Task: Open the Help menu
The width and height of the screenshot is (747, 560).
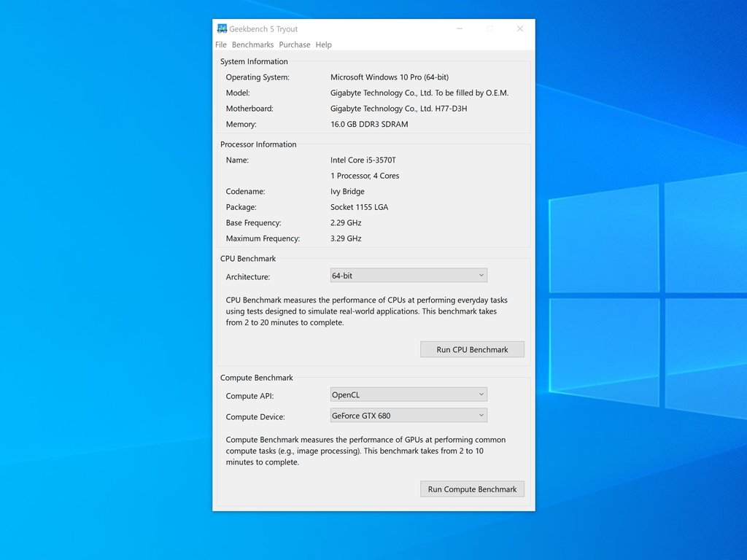Action: tap(323, 44)
